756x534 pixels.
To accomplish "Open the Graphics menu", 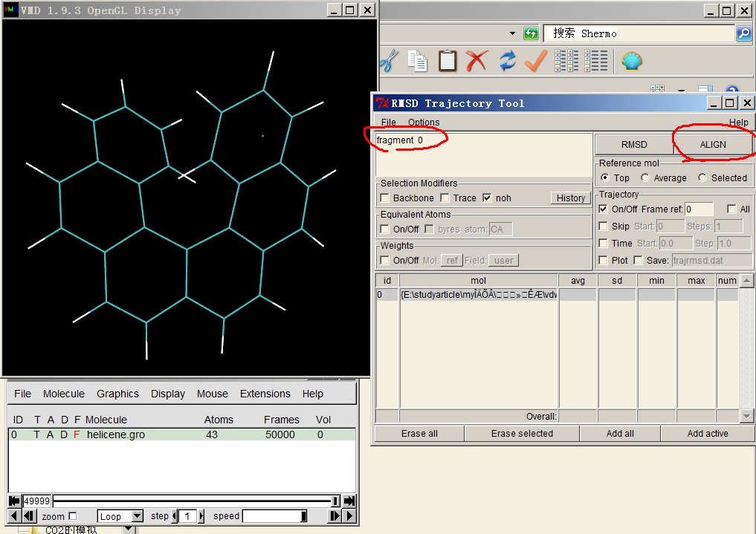I will coord(117,394).
